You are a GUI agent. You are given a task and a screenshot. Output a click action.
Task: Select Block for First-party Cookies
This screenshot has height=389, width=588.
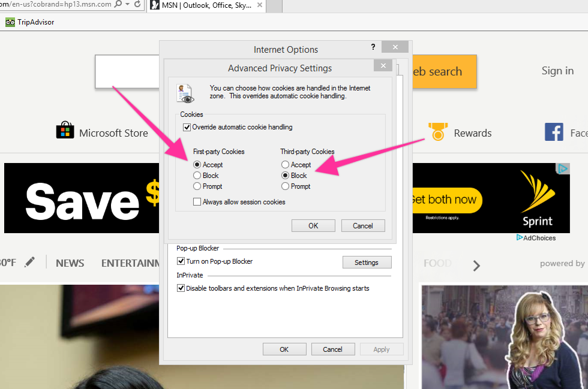pyautogui.click(x=197, y=175)
